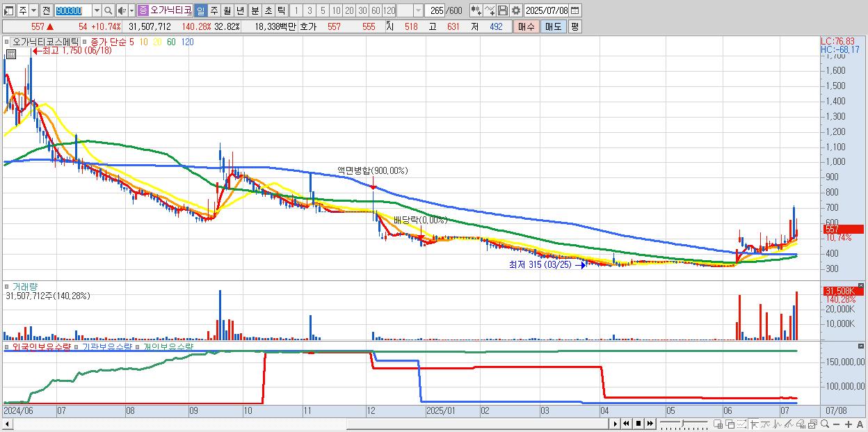
Task: Click the 매수 buy button
Action: pyautogui.click(x=526, y=26)
